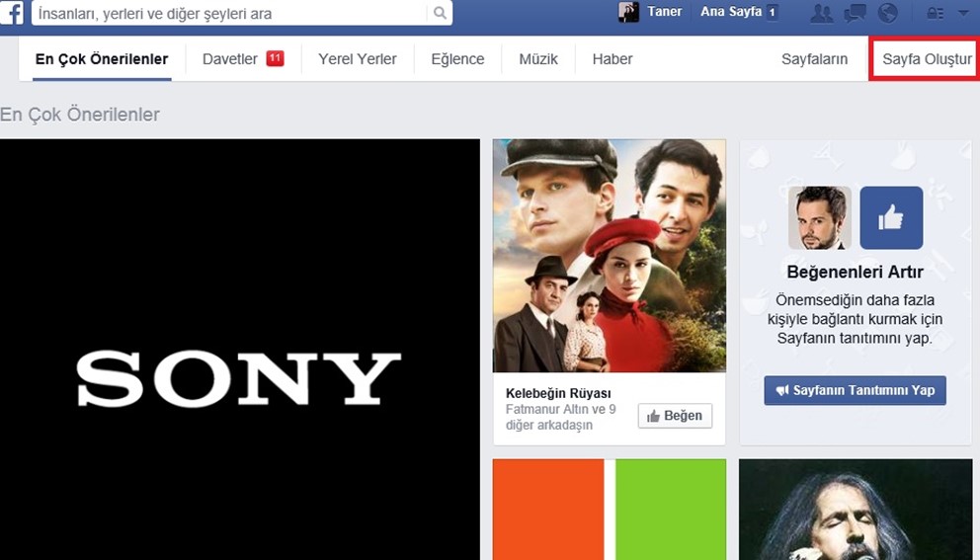Open the Kelebeğin Rüyası poster image
This screenshot has height=560, width=980.
pyautogui.click(x=610, y=256)
